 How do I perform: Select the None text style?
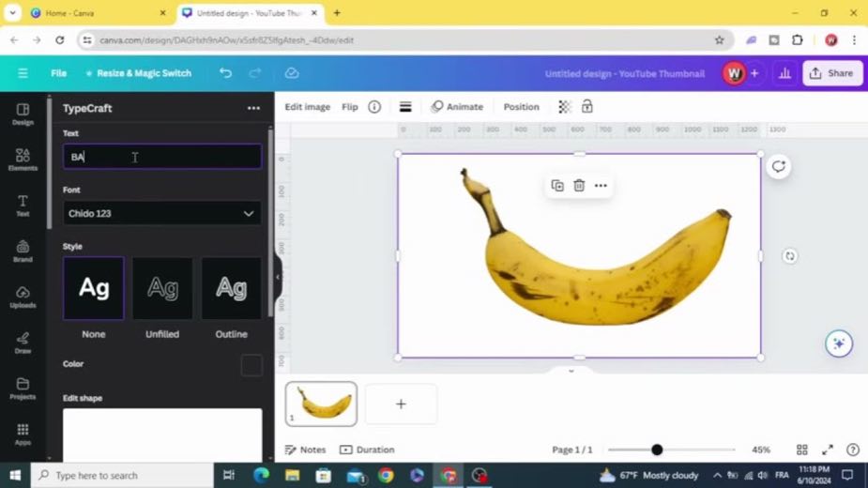point(94,288)
